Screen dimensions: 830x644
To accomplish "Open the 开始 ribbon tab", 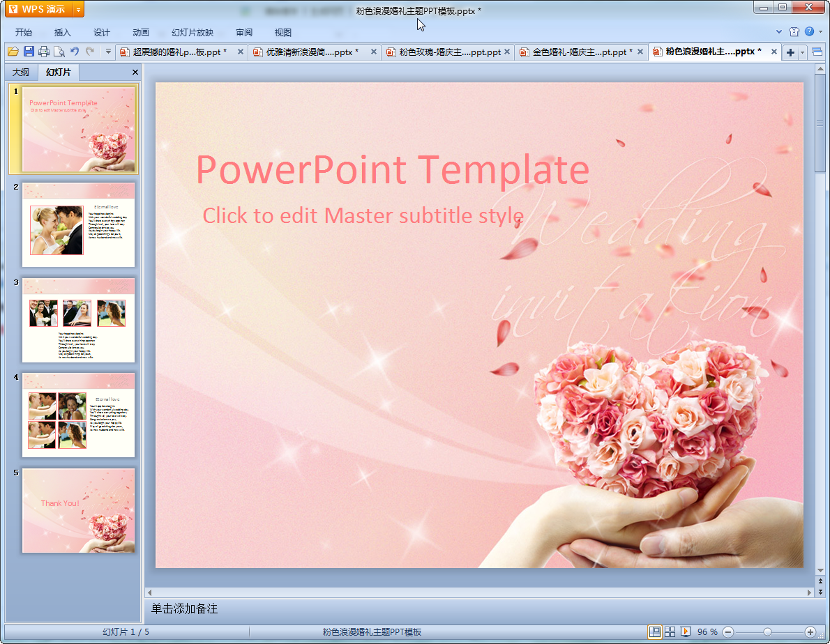I will point(23,32).
